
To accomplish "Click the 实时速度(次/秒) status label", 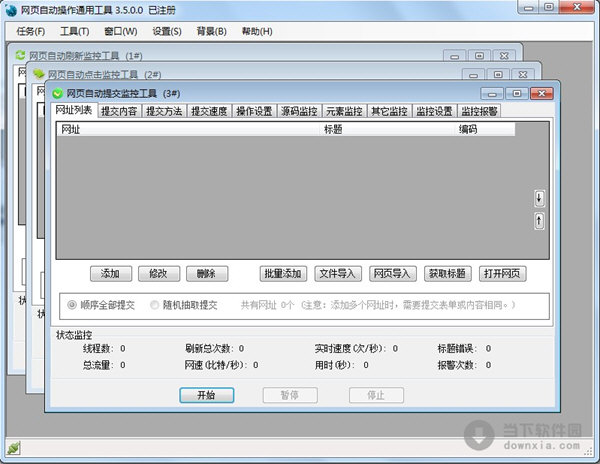I will click(351, 348).
